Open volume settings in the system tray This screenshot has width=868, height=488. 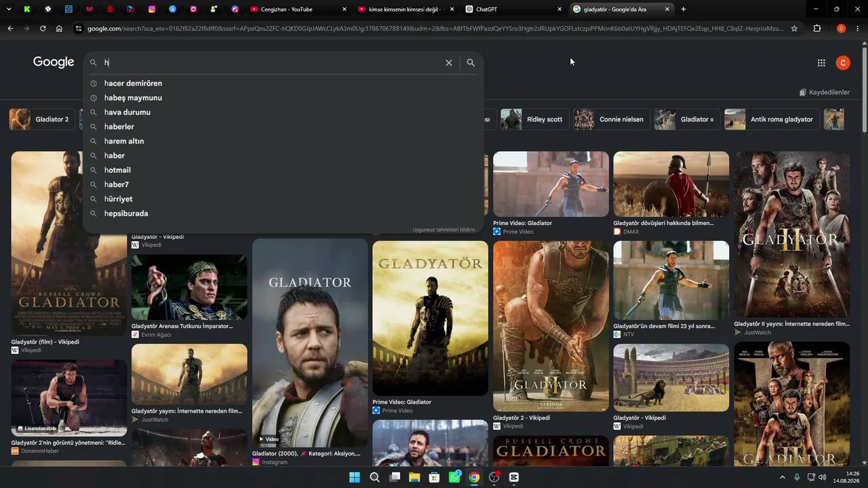point(823,477)
